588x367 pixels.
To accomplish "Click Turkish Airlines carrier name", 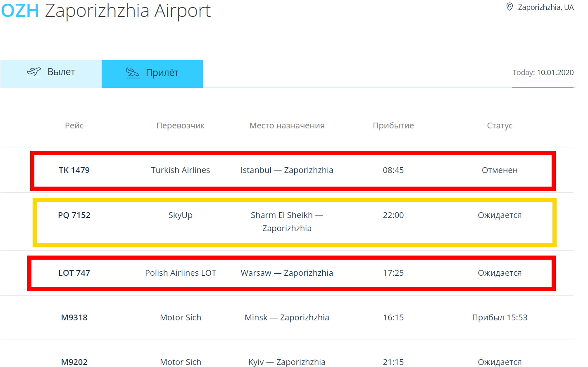I will 181,170.
